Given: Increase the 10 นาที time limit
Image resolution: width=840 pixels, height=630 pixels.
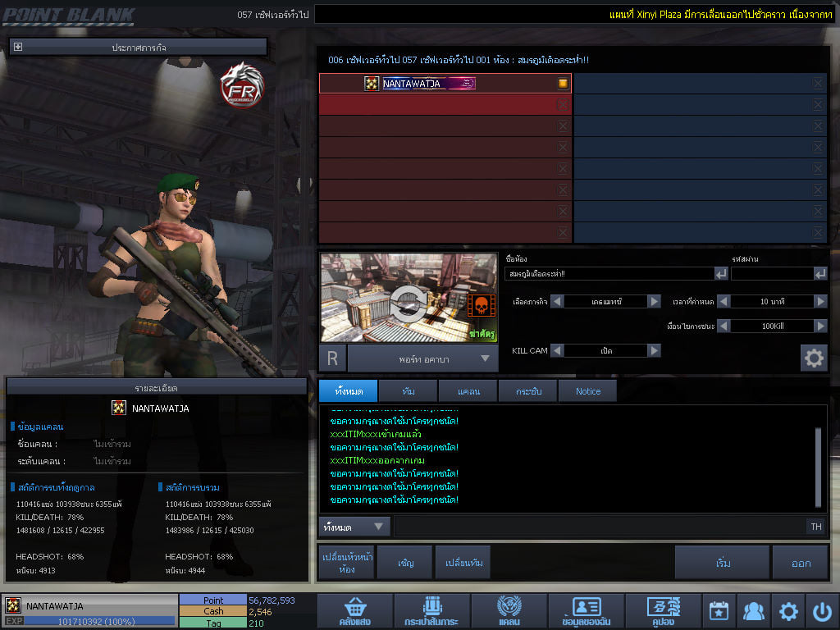Looking at the screenshot, I should coord(820,302).
